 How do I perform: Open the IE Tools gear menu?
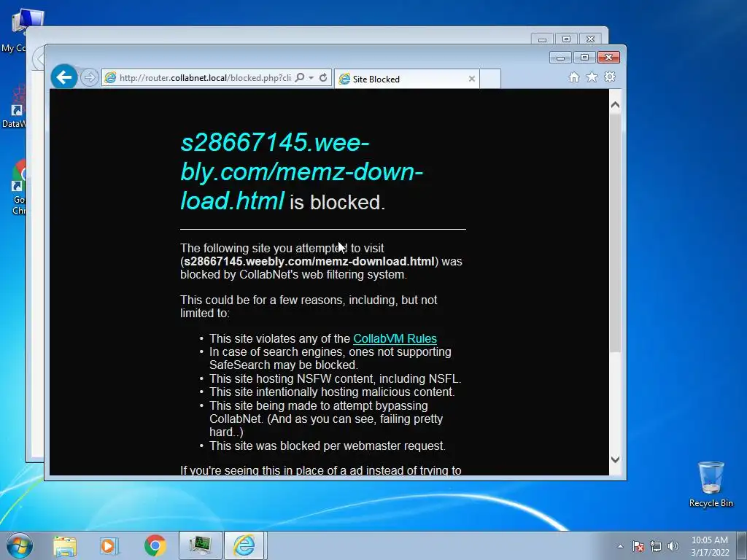610,77
